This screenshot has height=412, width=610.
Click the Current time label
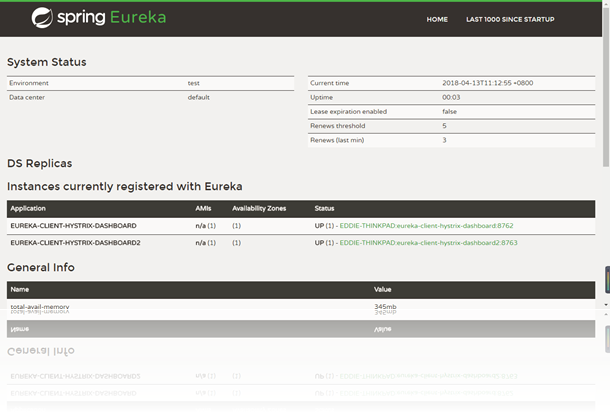coord(330,83)
